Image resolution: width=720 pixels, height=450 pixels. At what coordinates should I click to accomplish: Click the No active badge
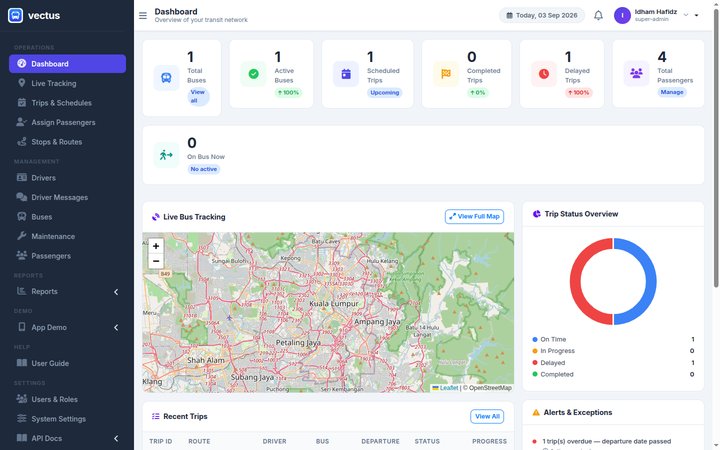(203, 169)
